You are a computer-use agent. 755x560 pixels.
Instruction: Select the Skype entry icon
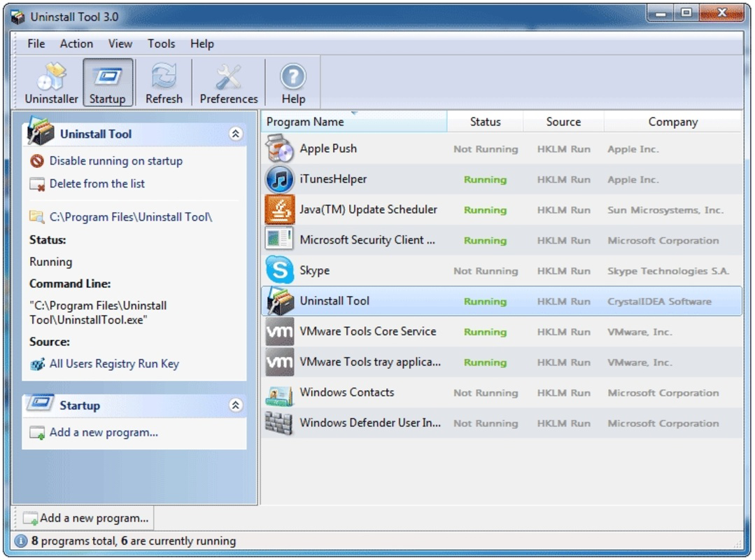[x=278, y=270]
